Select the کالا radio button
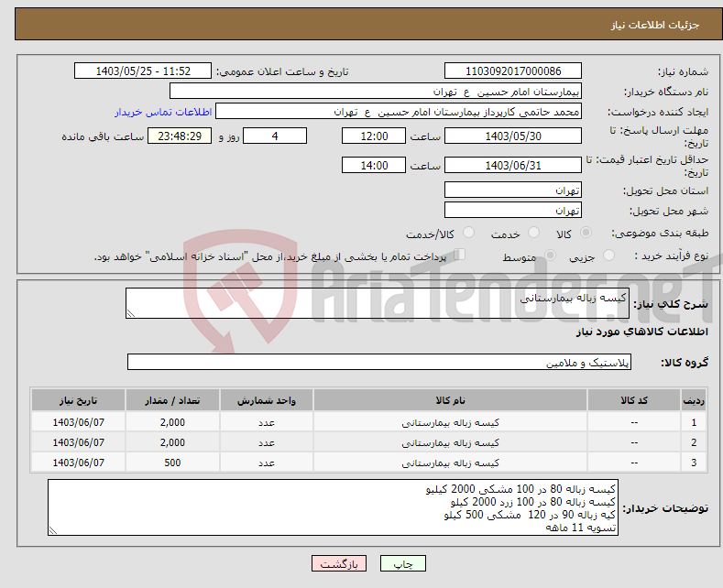723x588 pixels. click(586, 233)
